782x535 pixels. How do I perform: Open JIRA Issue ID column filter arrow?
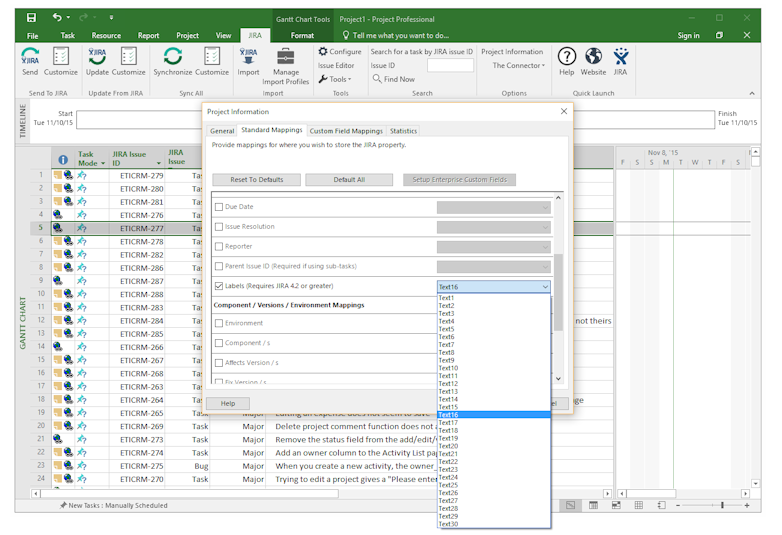(x=159, y=164)
